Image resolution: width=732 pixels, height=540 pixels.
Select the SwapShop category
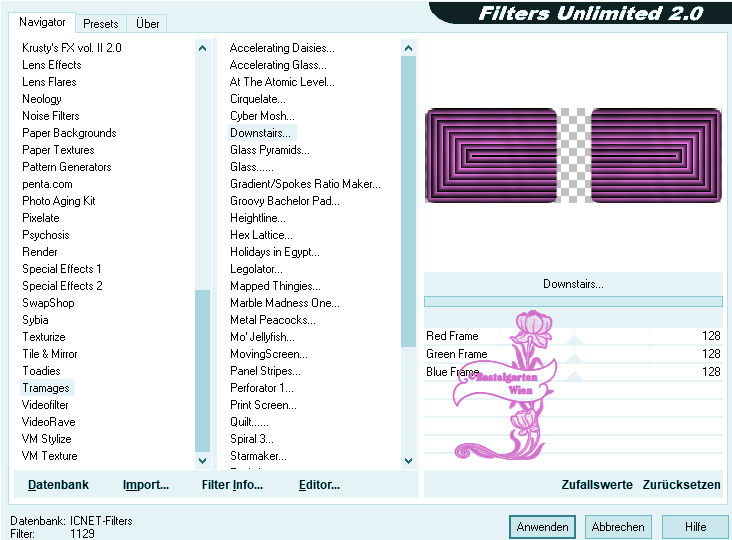click(x=49, y=303)
